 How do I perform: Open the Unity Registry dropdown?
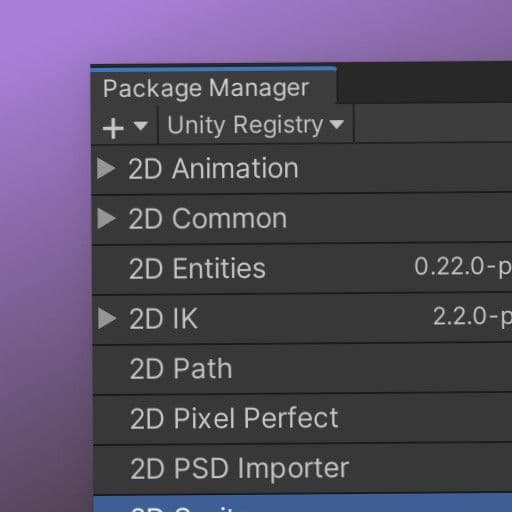click(x=255, y=125)
